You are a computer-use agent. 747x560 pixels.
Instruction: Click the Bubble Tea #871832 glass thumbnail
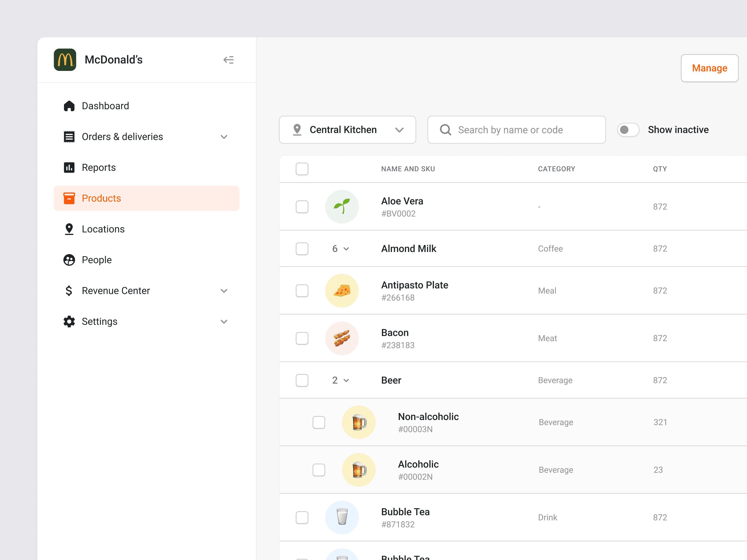tap(342, 518)
